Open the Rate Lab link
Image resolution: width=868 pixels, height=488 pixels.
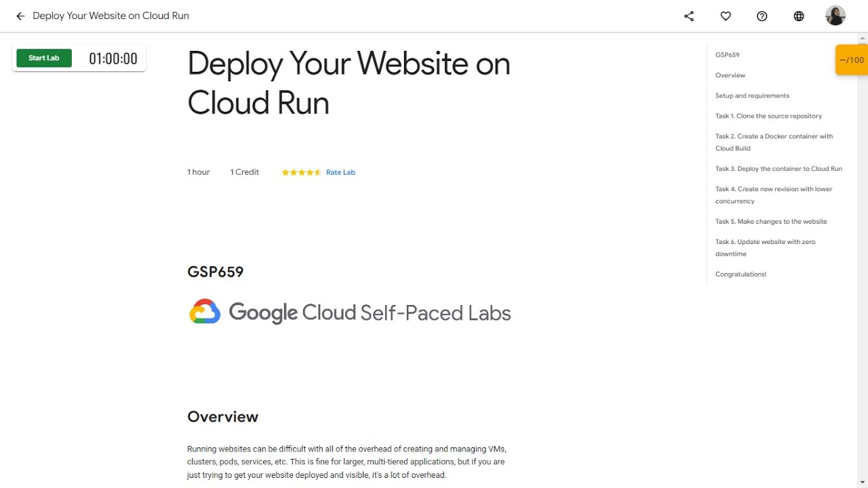pos(340,172)
